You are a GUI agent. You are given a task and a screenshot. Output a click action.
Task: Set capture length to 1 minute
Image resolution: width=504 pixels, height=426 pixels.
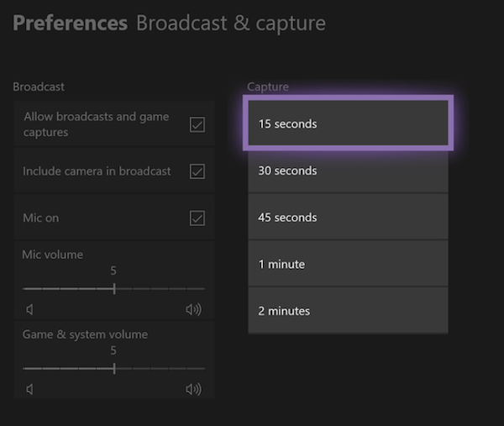pos(348,264)
